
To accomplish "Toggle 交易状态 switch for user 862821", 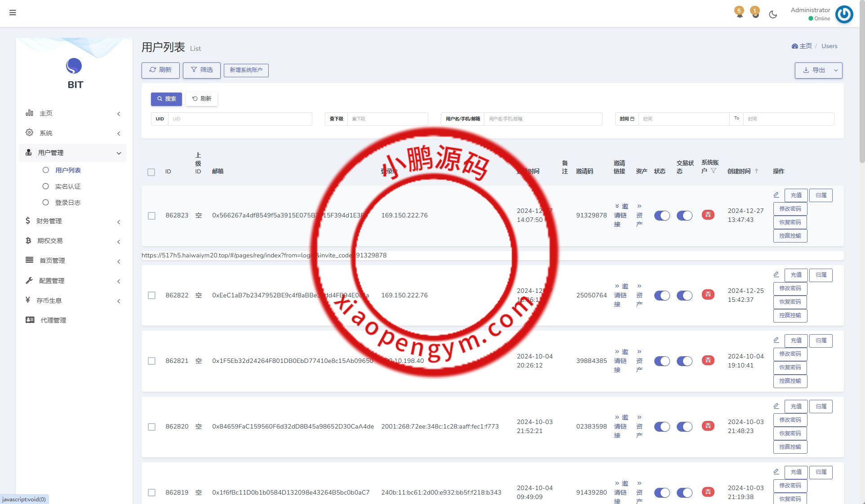I will pos(684,361).
